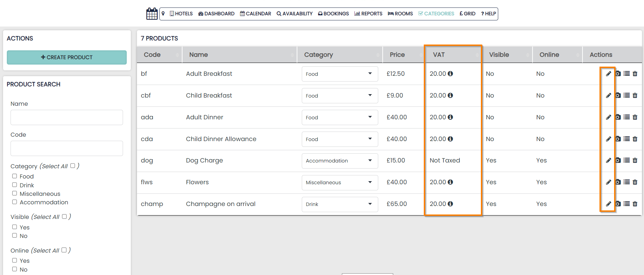644x275 pixels.
Task: Check the Visible Yes filter checkbox
Action: point(15,227)
